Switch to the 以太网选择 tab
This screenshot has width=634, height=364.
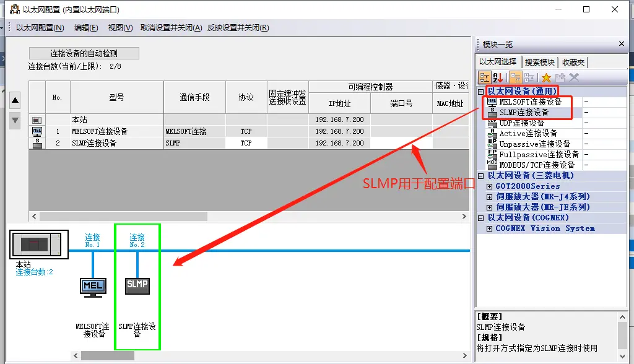pyautogui.click(x=498, y=62)
